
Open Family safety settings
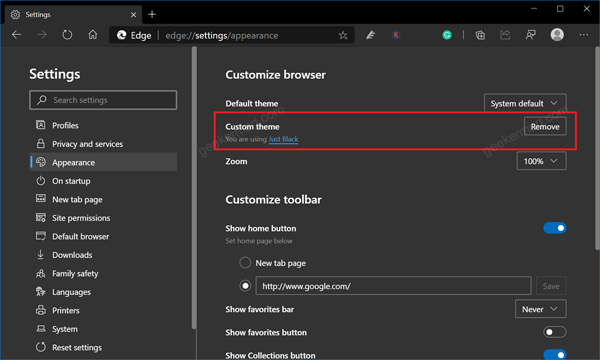pos(103,274)
